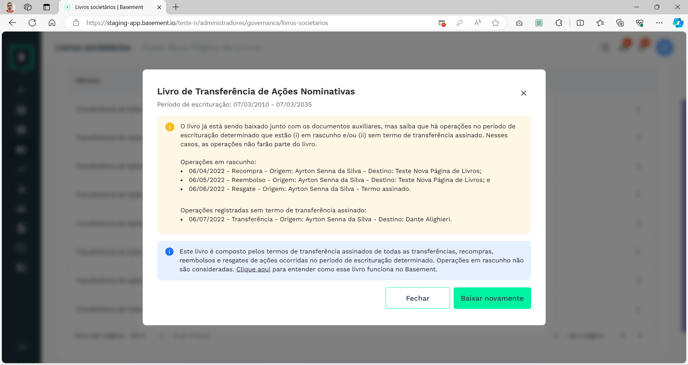
Task: Click the 'Operações em rascunho:' heading
Action: tap(218, 162)
